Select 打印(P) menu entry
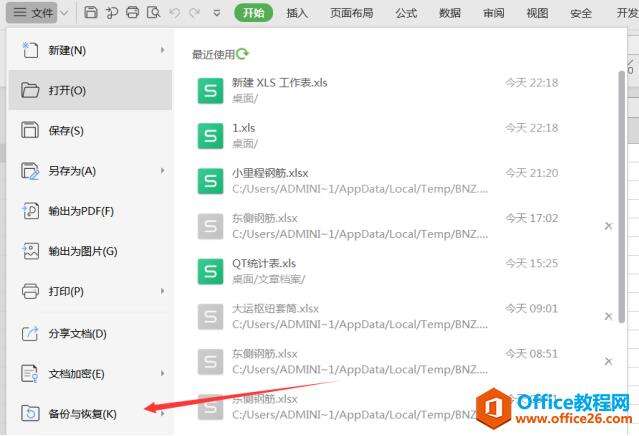 pos(90,291)
